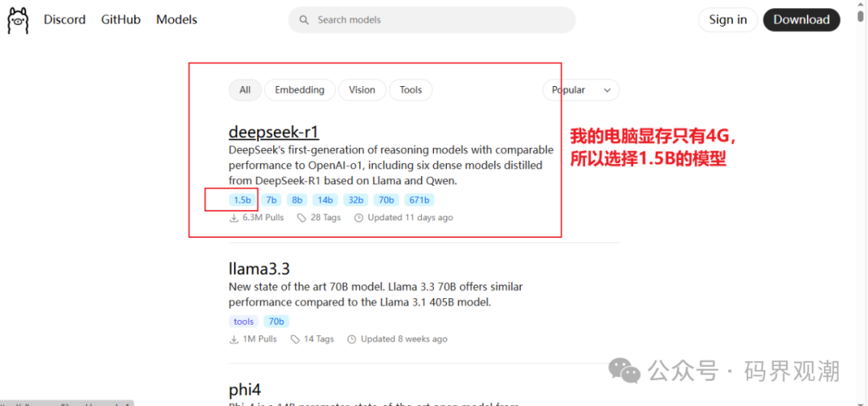Click the Download button
Image resolution: width=868 pixels, height=406 pixels.
(x=801, y=20)
